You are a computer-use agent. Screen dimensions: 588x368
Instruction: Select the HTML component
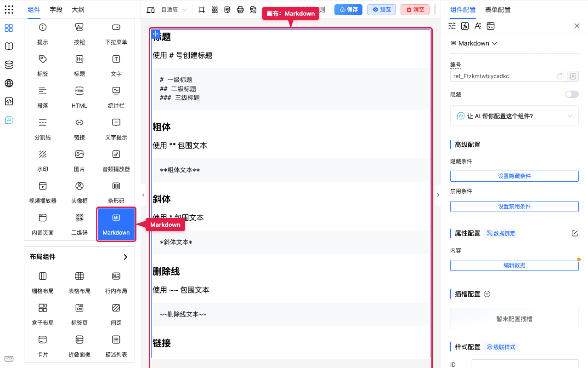[x=79, y=97]
